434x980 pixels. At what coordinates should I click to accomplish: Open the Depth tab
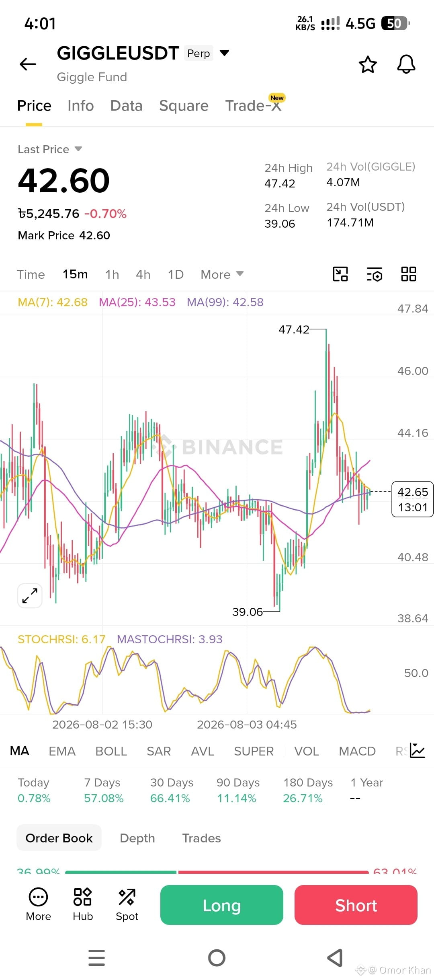(x=137, y=838)
